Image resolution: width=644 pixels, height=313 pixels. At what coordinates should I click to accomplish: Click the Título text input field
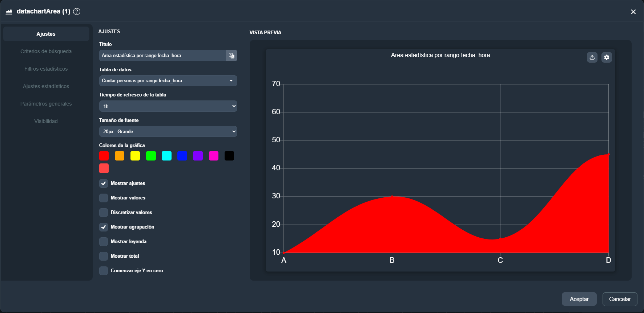(x=162, y=56)
